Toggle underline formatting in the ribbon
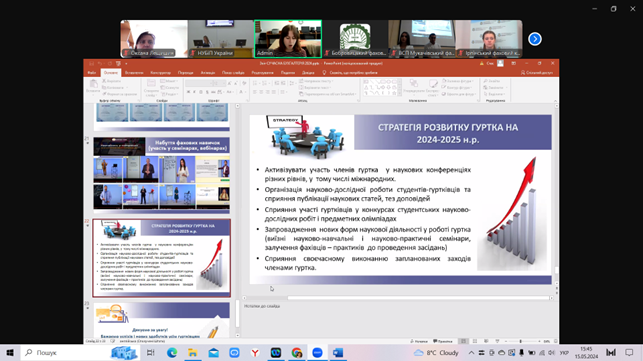The width and height of the screenshot is (643, 361). (201, 92)
